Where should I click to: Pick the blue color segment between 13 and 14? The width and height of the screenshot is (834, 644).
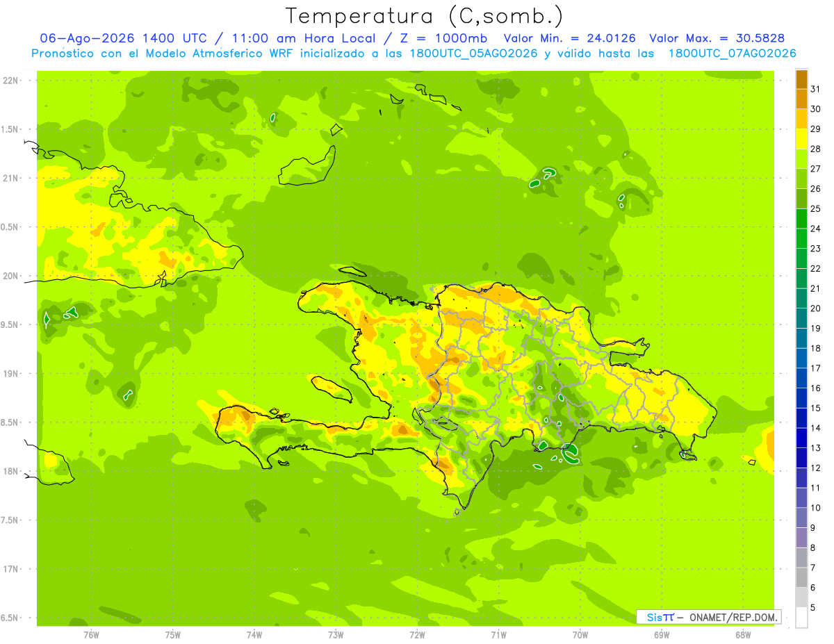801,438
